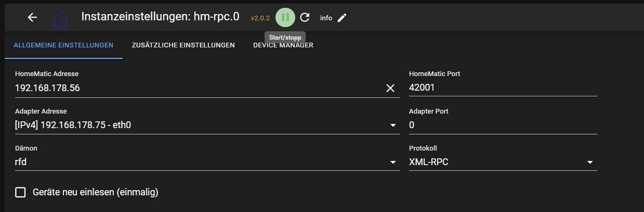This screenshot has height=212, width=644.
Task: Click the pencil edit icon
Action: [341, 18]
